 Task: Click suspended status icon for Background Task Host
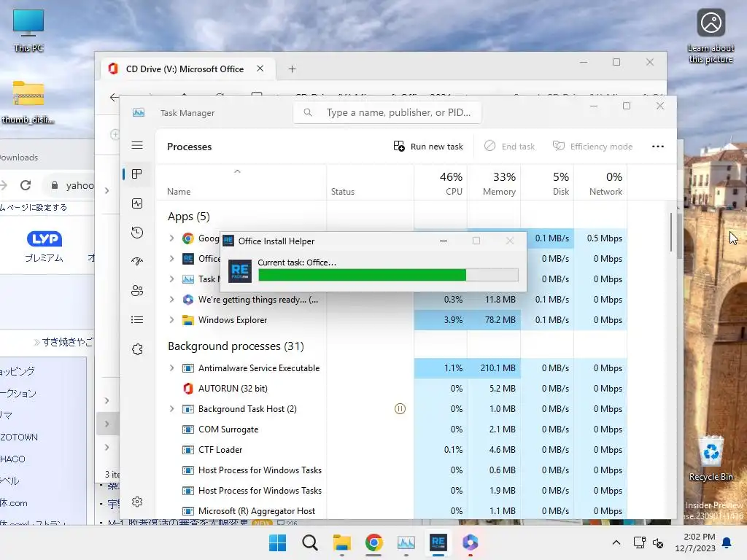point(400,408)
